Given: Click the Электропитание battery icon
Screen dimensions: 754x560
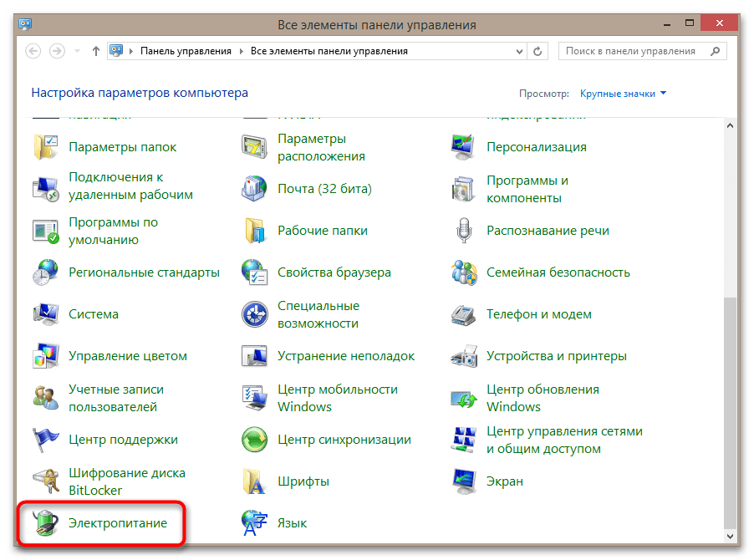Looking at the screenshot, I should 46,523.
